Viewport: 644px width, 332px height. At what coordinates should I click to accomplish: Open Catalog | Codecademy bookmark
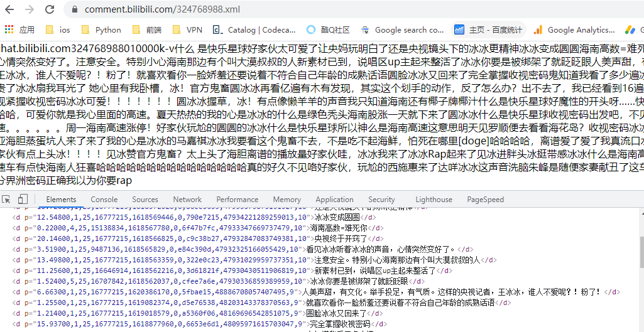tap(254, 30)
